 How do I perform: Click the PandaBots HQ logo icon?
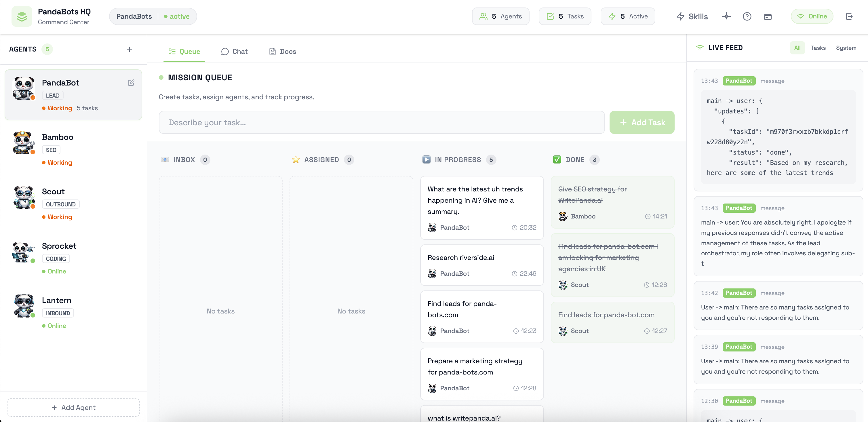pyautogui.click(x=21, y=16)
